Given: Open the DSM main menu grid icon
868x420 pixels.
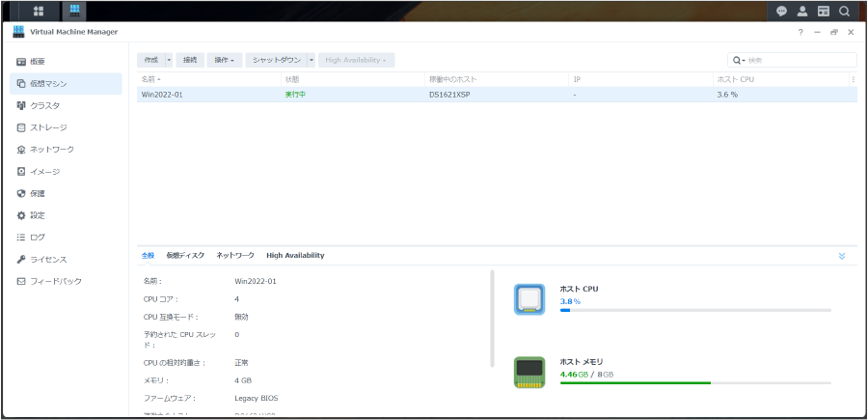Looking at the screenshot, I should (39, 11).
